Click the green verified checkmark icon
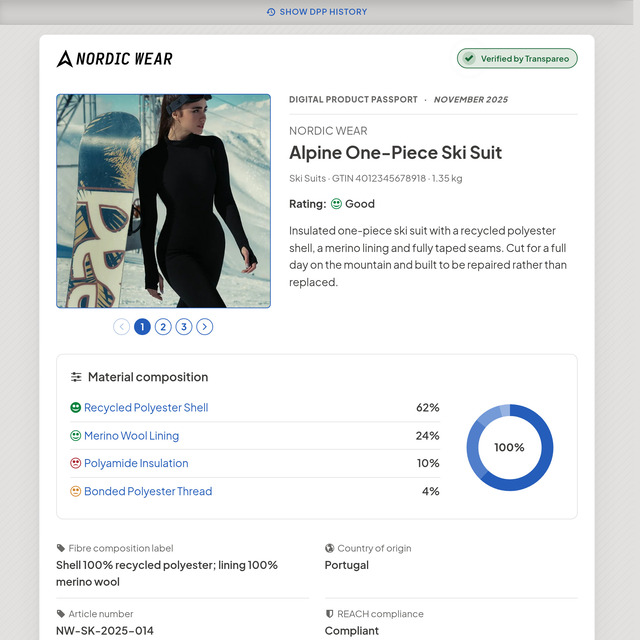 (x=469, y=58)
